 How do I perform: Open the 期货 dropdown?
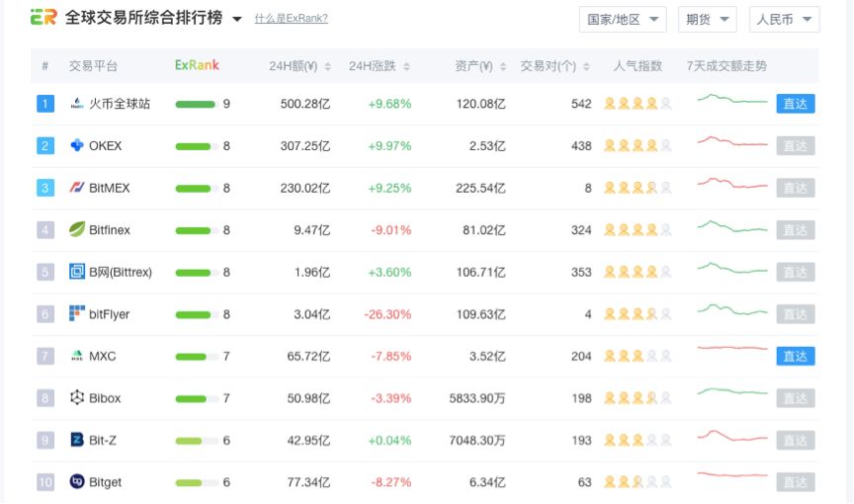click(x=707, y=20)
